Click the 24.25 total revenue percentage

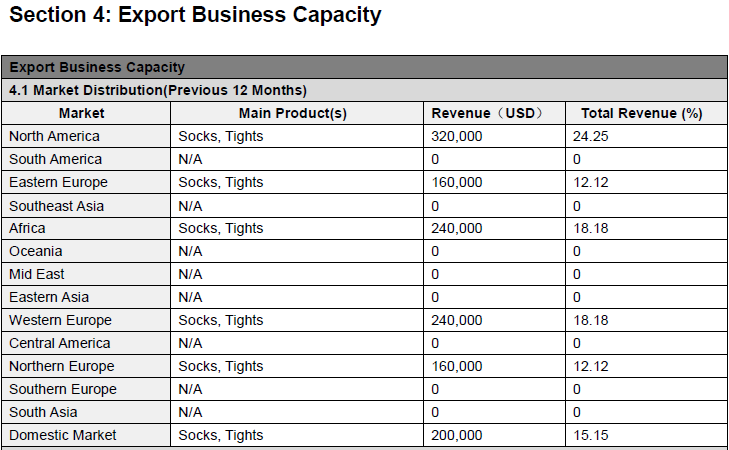(x=591, y=136)
